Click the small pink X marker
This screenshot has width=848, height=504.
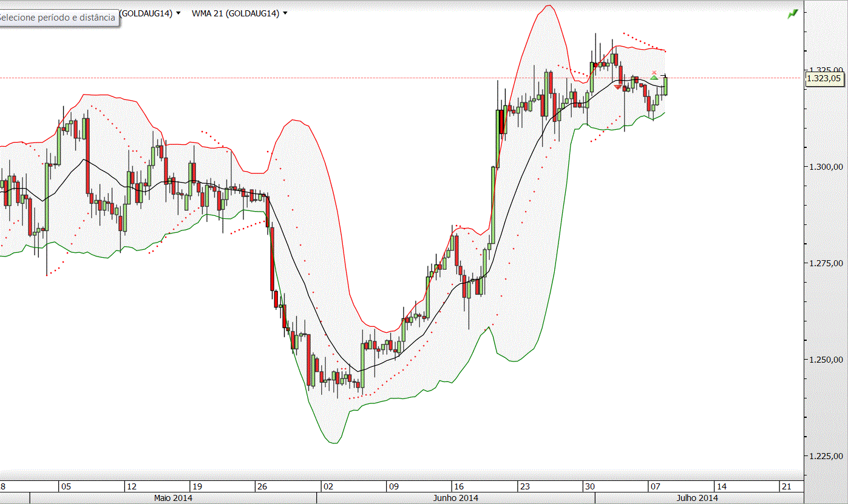pos(654,72)
